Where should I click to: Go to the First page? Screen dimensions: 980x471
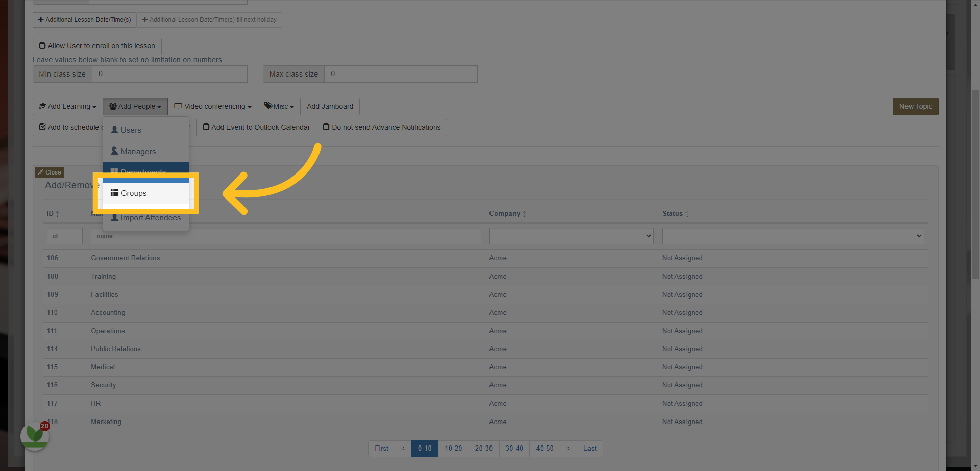tap(381, 449)
